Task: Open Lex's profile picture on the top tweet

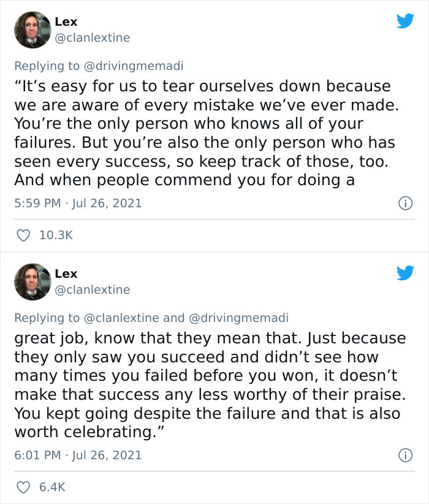Action: pos(32,29)
